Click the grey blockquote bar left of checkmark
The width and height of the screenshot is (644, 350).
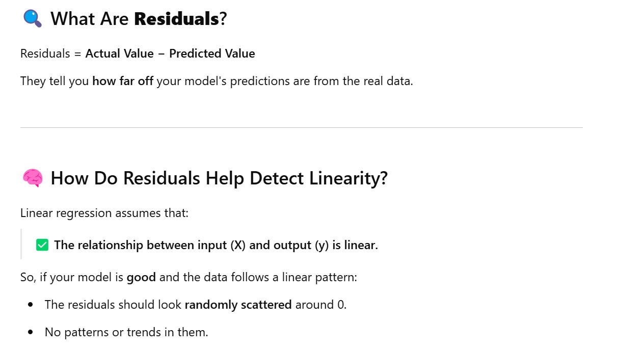click(x=21, y=244)
